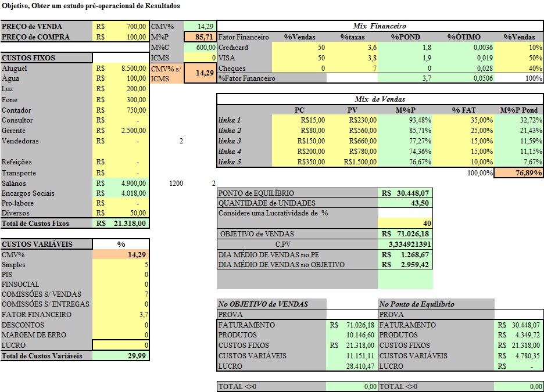The image size is (544, 392).
Task: Click the "%POND" column header
Action: [405, 37]
